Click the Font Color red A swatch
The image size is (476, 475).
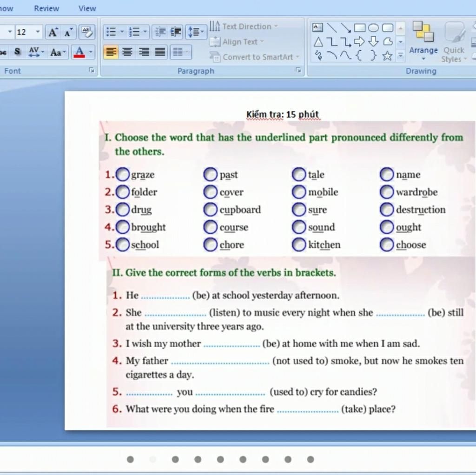coord(79,52)
